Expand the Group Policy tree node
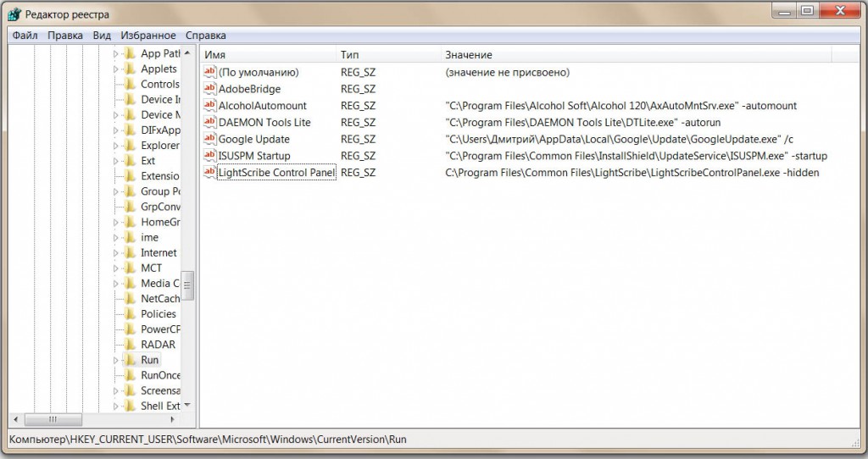This screenshot has width=868, height=459. pos(115,192)
